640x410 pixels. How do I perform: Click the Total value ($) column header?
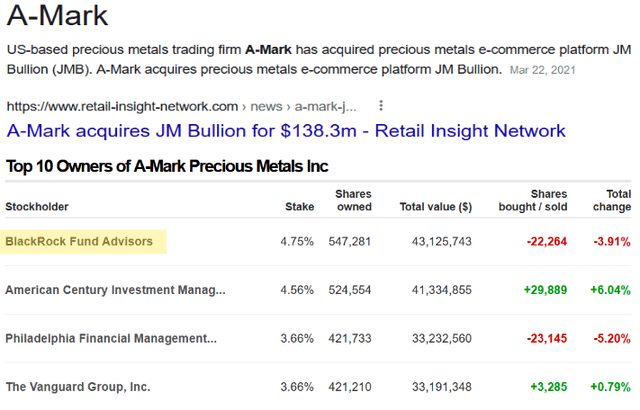point(436,207)
